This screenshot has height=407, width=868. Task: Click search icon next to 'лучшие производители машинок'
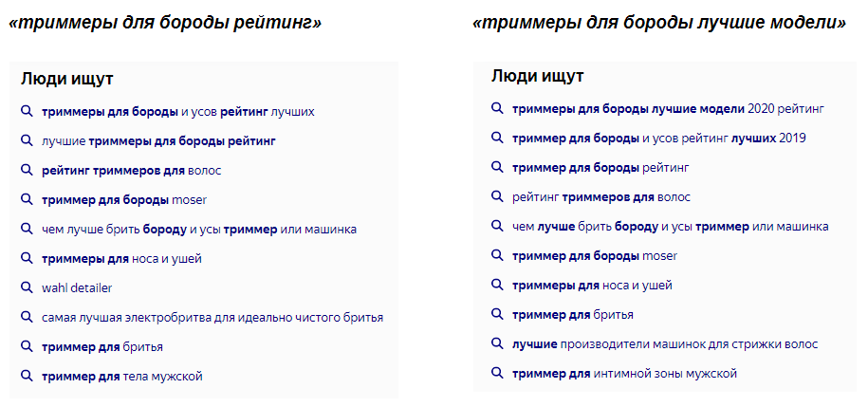pos(497,343)
